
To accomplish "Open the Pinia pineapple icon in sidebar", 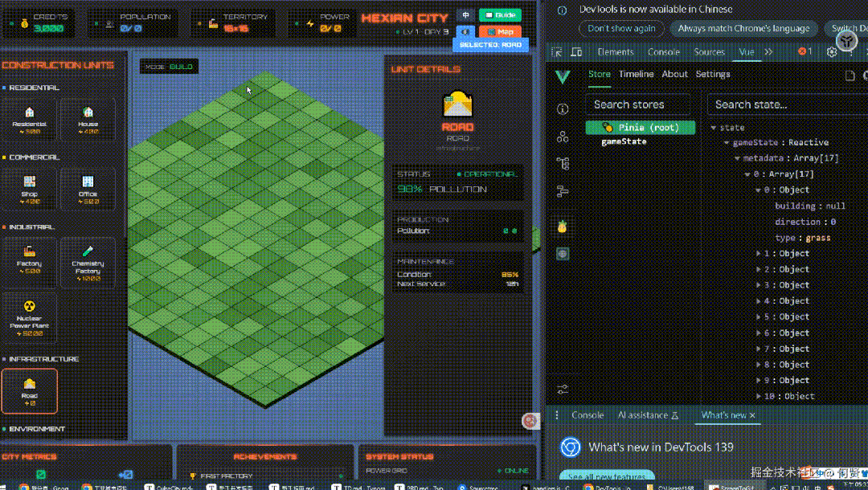I will [563, 227].
